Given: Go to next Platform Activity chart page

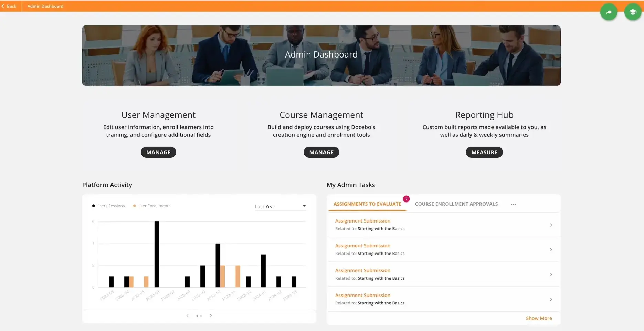Looking at the screenshot, I should [x=211, y=316].
